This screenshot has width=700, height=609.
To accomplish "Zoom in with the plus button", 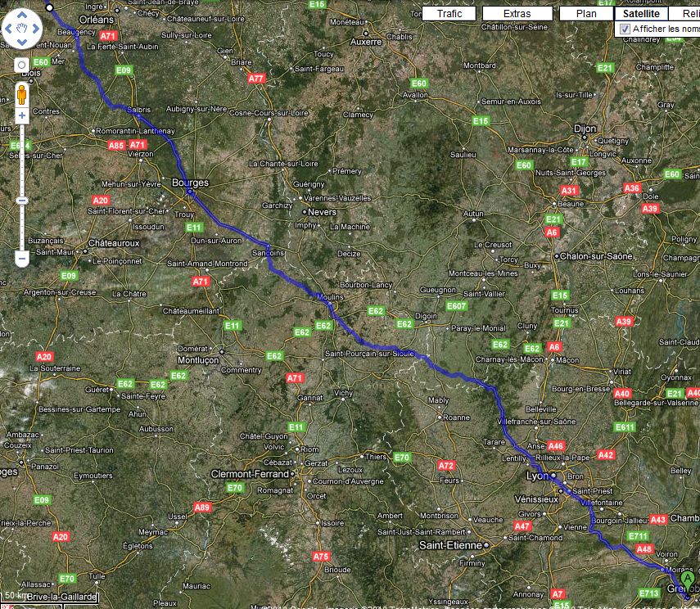I will [22, 116].
